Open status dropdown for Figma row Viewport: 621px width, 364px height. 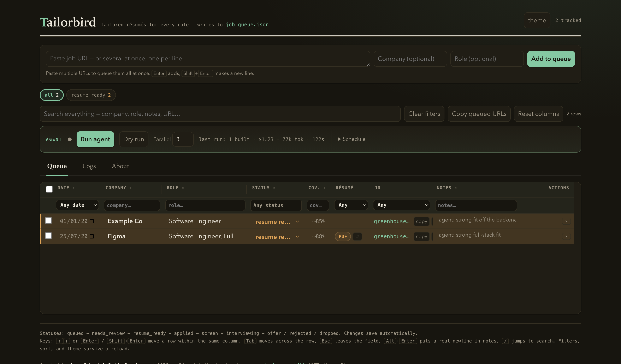(x=278, y=236)
